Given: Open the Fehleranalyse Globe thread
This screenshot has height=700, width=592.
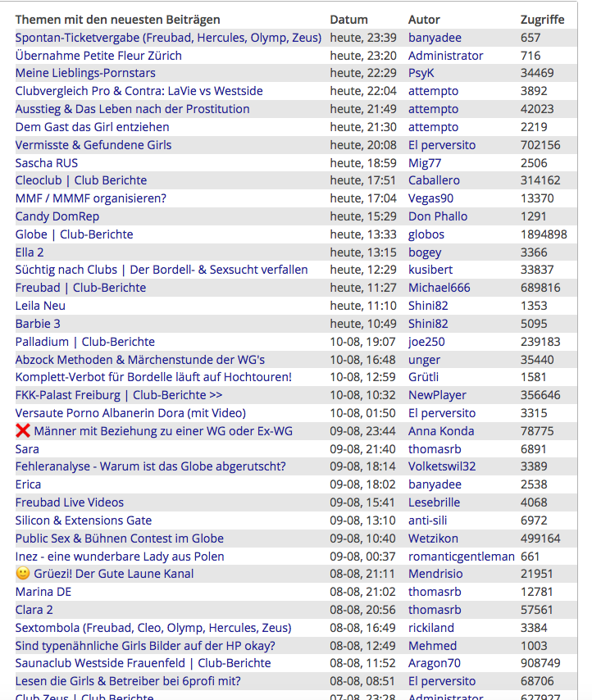Looking at the screenshot, I should point(150,466).
